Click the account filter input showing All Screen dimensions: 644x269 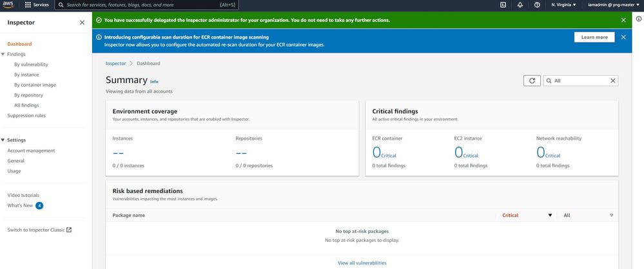[581, 81]
